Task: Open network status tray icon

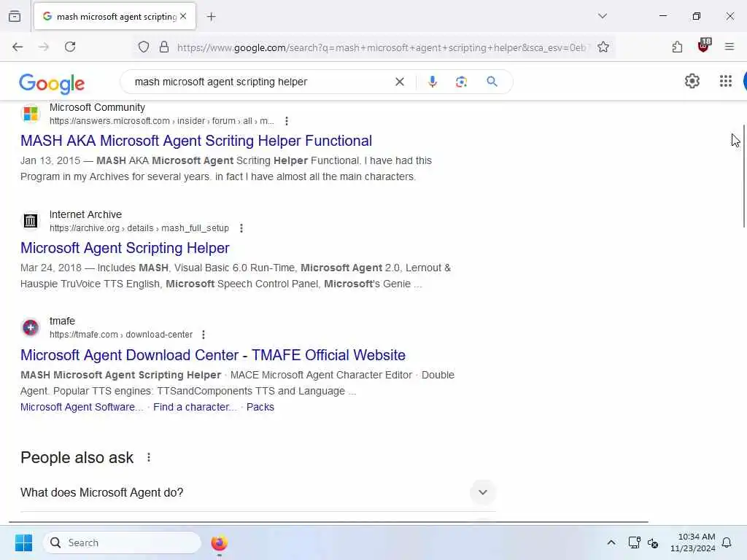Action: point(634,542)
